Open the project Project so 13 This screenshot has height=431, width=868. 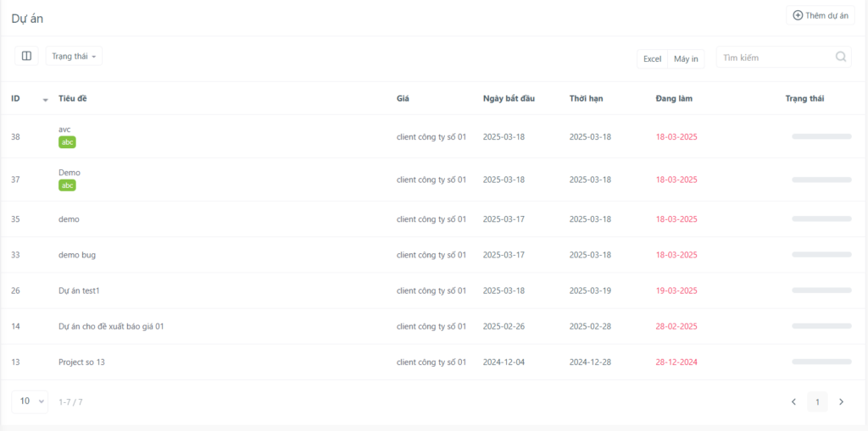coord(81,362)
